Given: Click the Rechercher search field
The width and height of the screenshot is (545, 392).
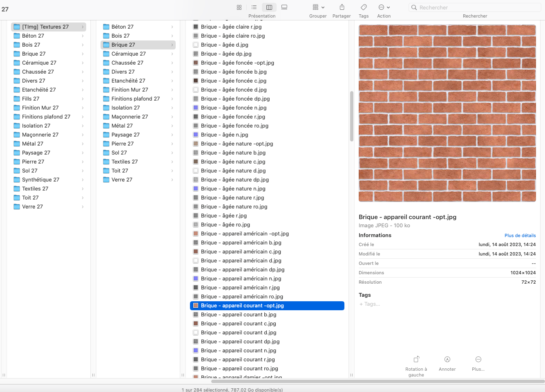Looking at the screenshot, I should point(475,7).
